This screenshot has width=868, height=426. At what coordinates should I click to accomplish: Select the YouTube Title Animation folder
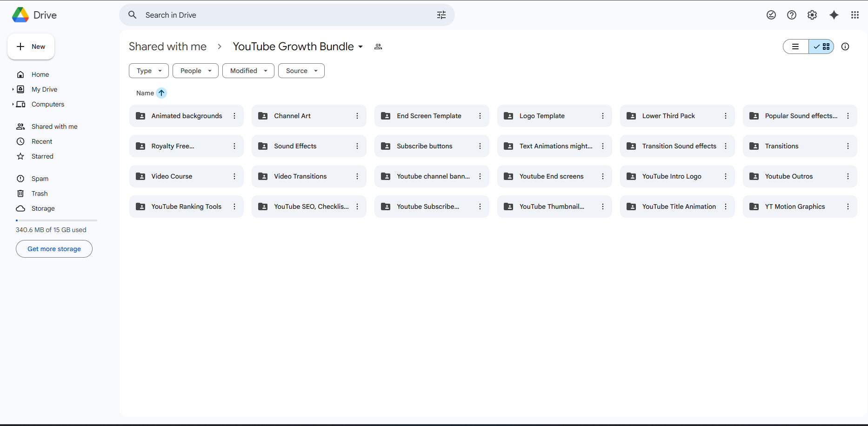tap(677, 206)
